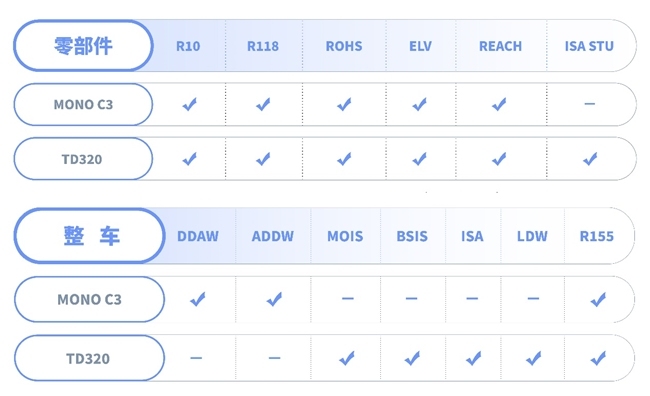The image size is (650, 396).
Task: Click the R155 column header
Action: tap(597, 236)
